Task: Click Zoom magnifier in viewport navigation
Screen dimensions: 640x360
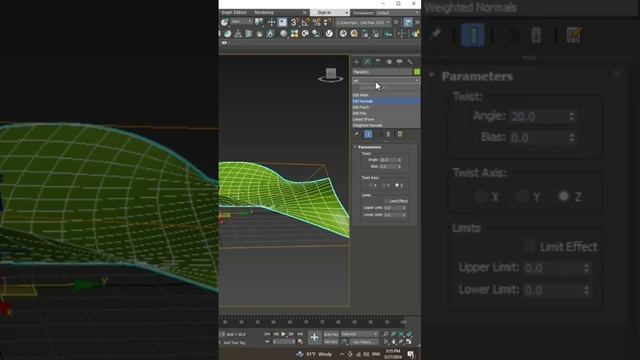Action: pos(386,334)
